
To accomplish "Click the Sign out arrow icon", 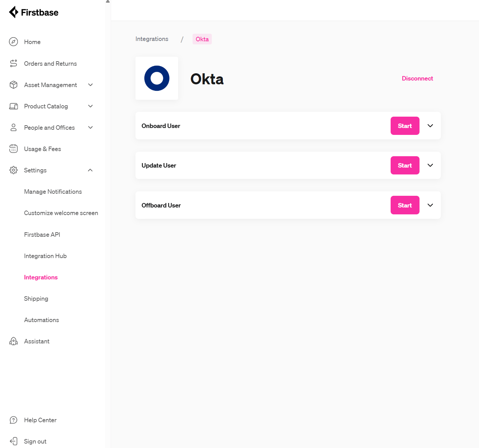I will click(13, 441).
